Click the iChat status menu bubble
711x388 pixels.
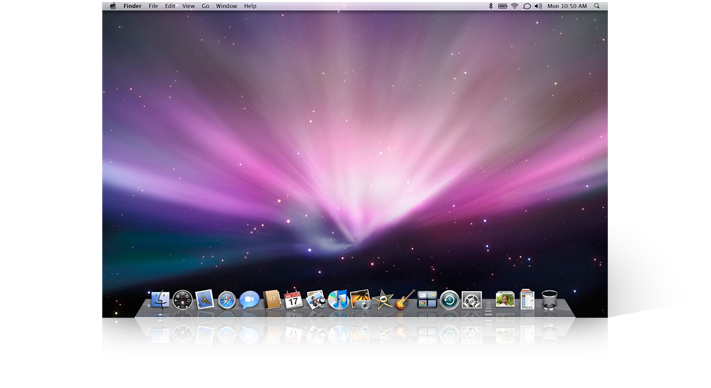pyautogui.click(x=527, y=6)
